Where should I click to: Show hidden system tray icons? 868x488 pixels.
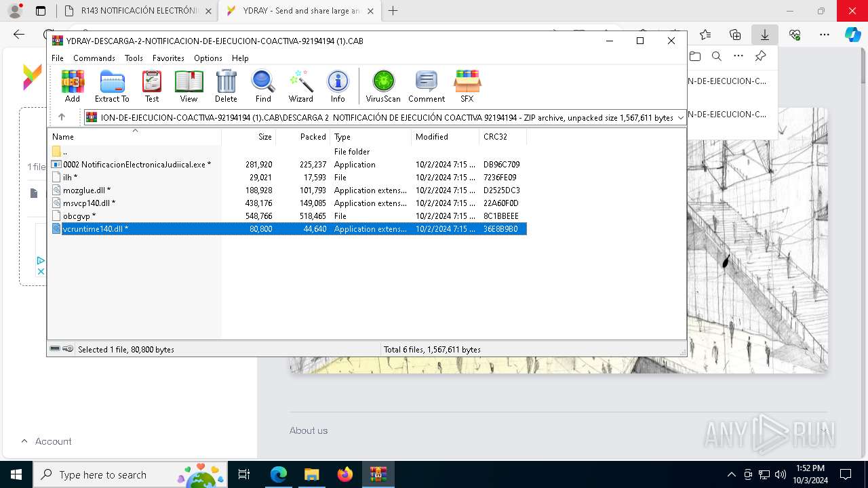coord(731,474)
